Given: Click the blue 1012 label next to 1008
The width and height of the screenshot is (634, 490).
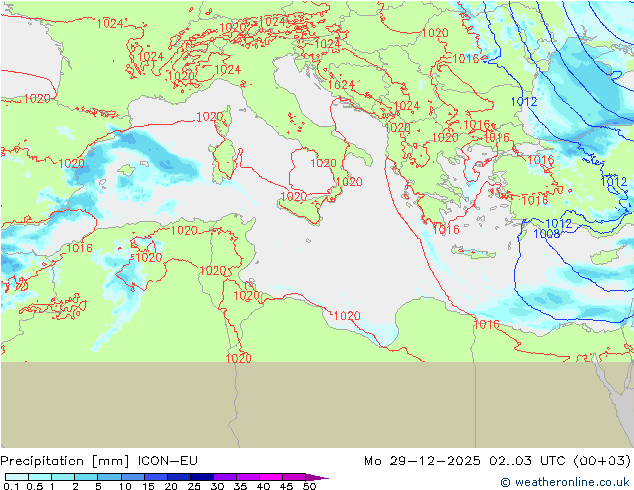Looking at the screenshot, I should click(559, 223).
